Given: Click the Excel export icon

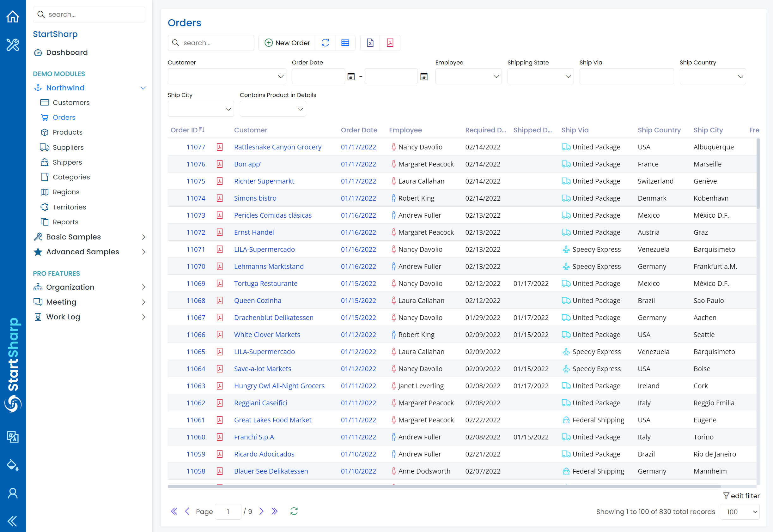Looking at the screenshot, I should click(370, 43).
